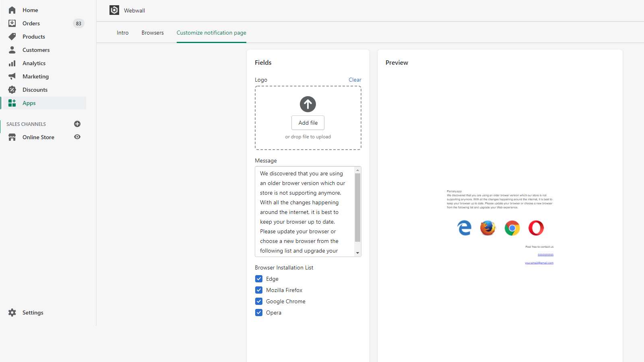The width and height of the screenshot is (644, 362).
Task: Click the Add file button
Action: point(308,122)
